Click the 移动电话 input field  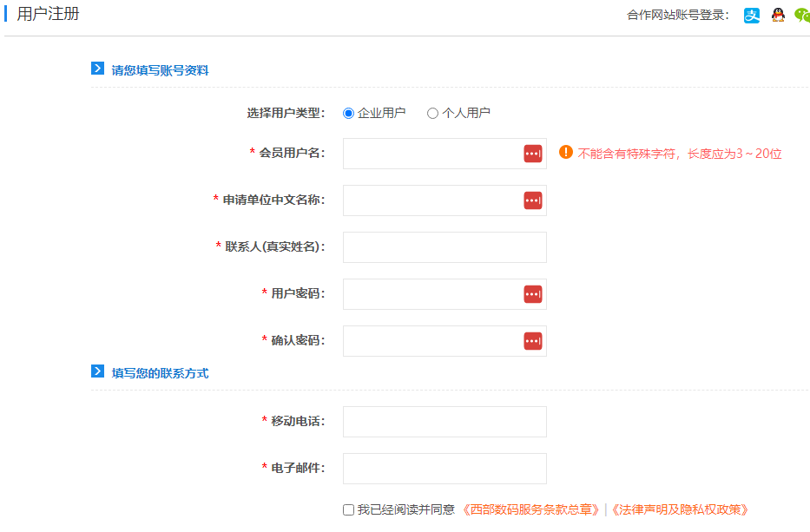[x=445, y=422]
